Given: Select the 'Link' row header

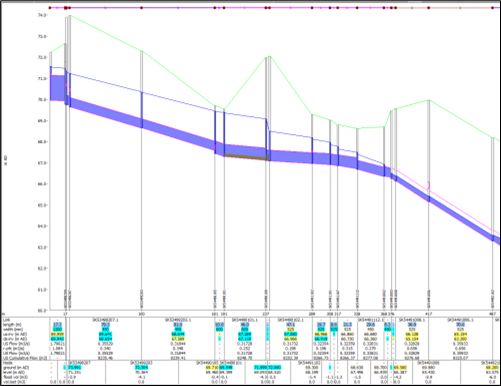Looking at the screenshot, I should pyautogui.click(x=6, y=320).
